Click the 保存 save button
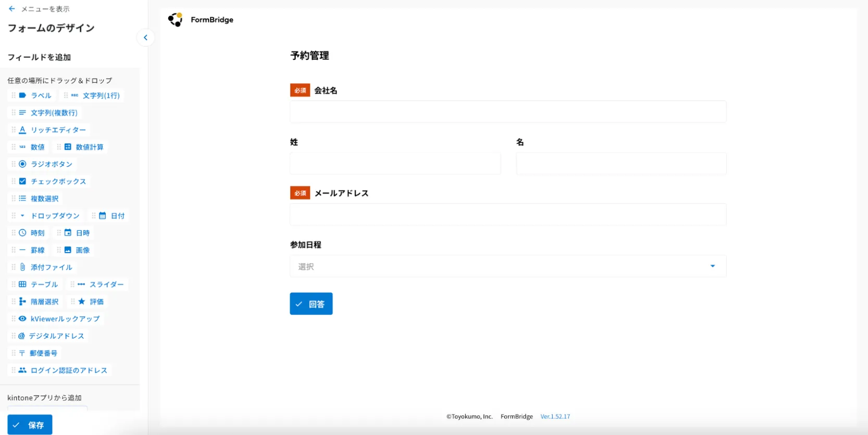Image resolution: width=868 pixels, height=435 pixels. tap(30, 425)
